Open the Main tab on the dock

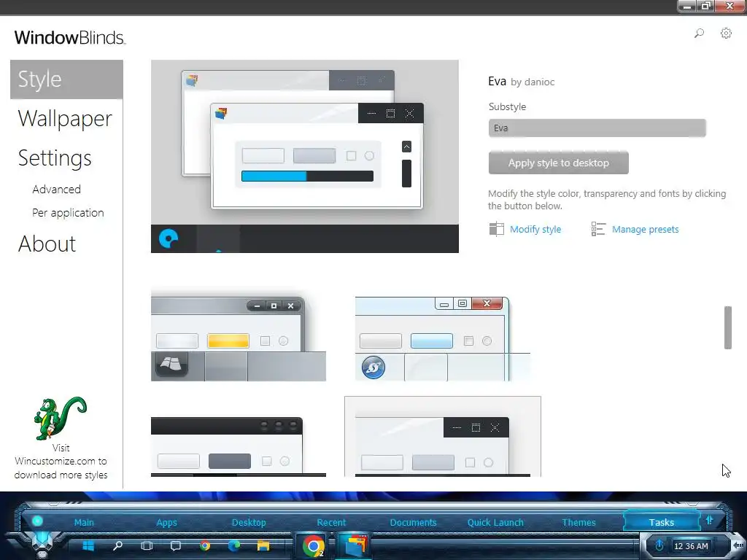[84, 522]
